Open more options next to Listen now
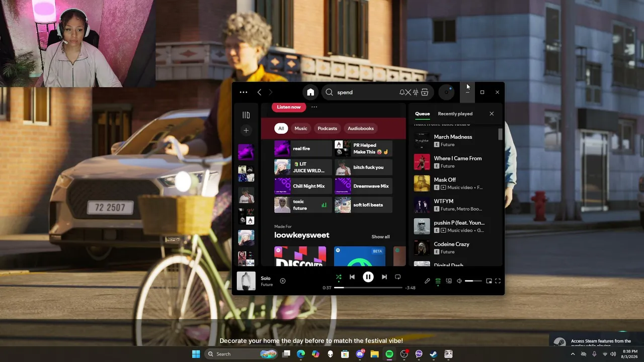 [314, 107]
